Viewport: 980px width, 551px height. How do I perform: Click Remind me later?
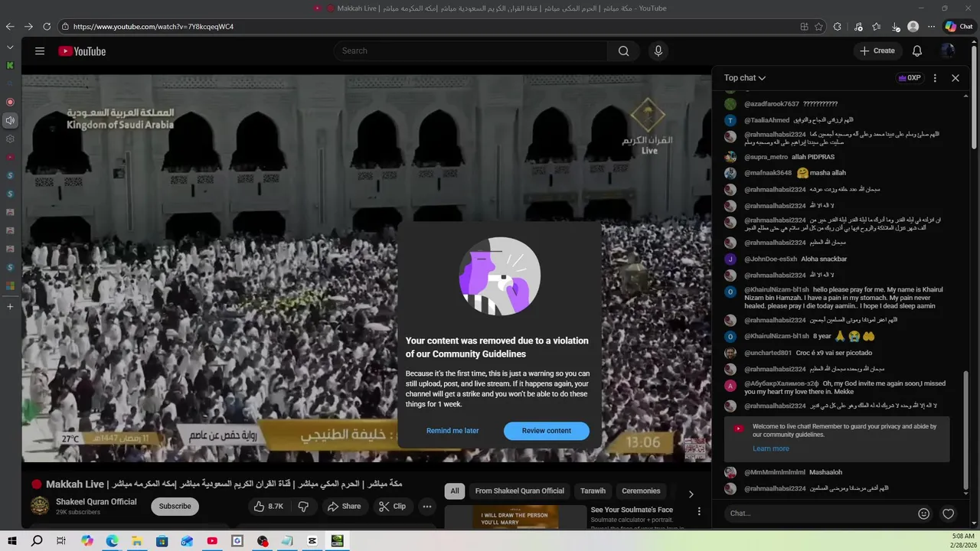coord(452,431)
